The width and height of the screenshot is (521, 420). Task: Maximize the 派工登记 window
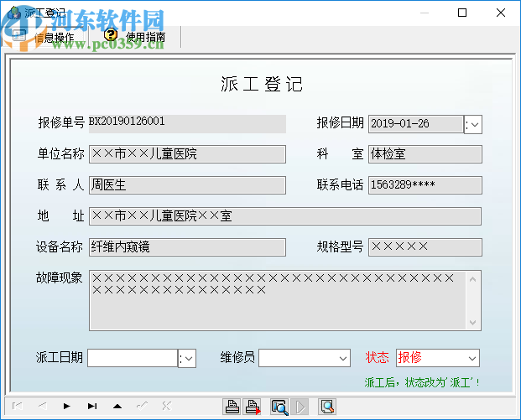click(x=462, y=13)
